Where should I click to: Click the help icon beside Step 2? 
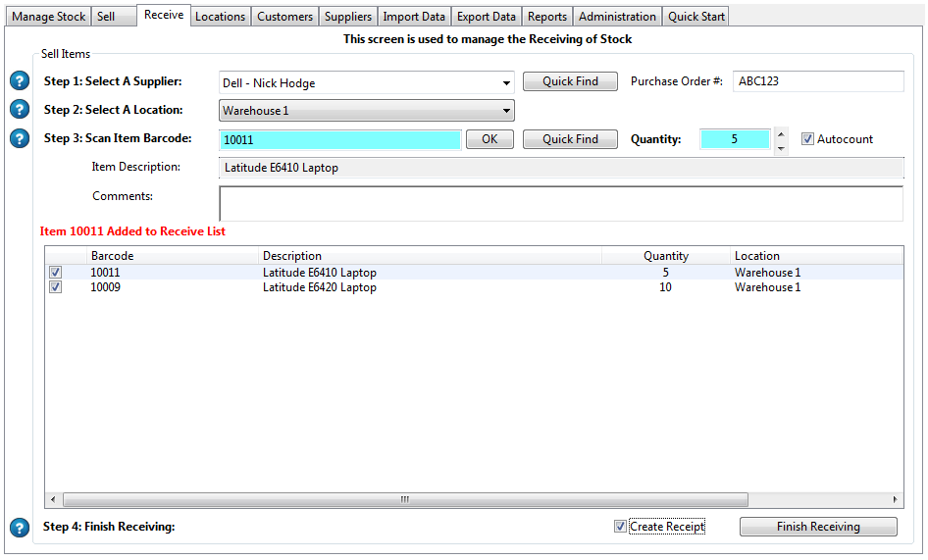pyautogui.click(x=20, y=110)
